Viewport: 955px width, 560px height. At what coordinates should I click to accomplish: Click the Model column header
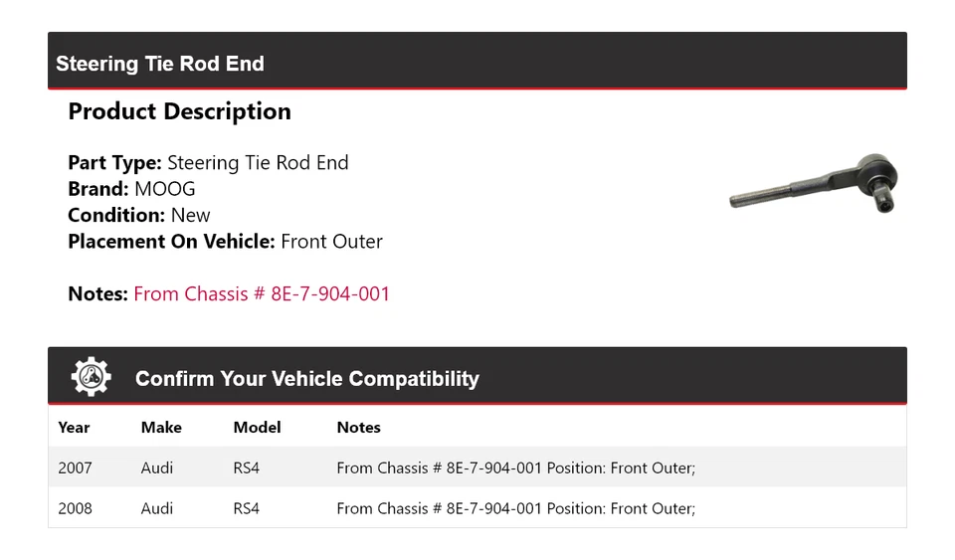(x=257, y=427)
